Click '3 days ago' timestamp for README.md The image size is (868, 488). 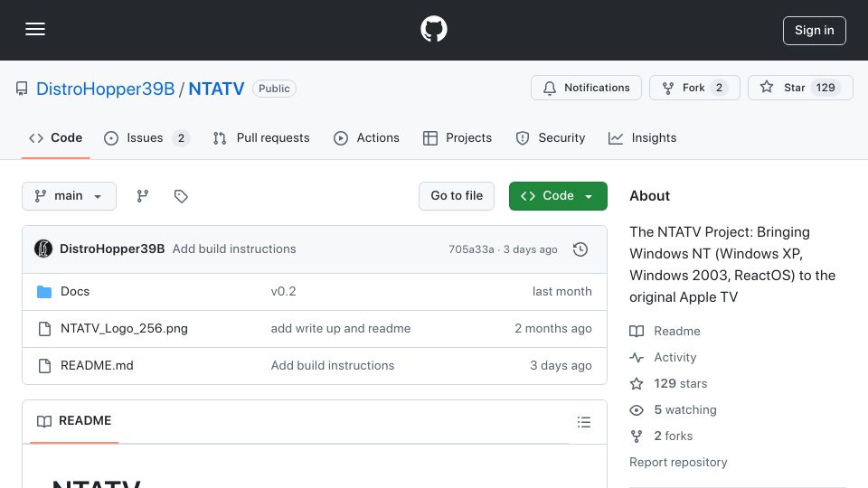(x=561, y=366)
